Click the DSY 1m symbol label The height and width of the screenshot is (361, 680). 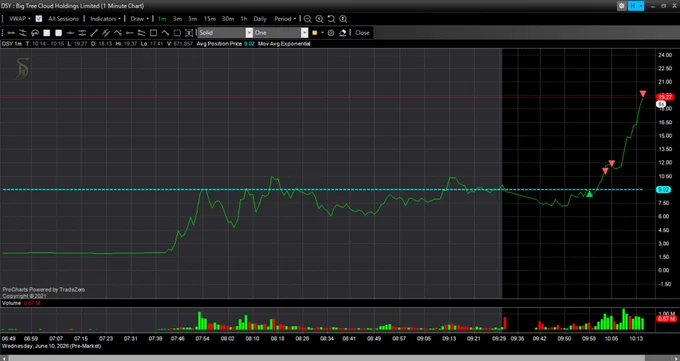pos(11,44)
